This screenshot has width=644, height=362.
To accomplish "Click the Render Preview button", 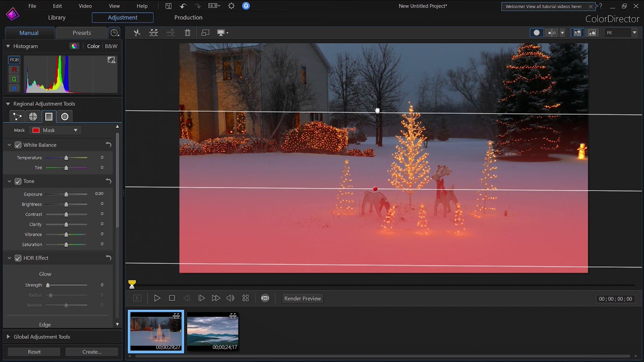I will pos(302,299).
